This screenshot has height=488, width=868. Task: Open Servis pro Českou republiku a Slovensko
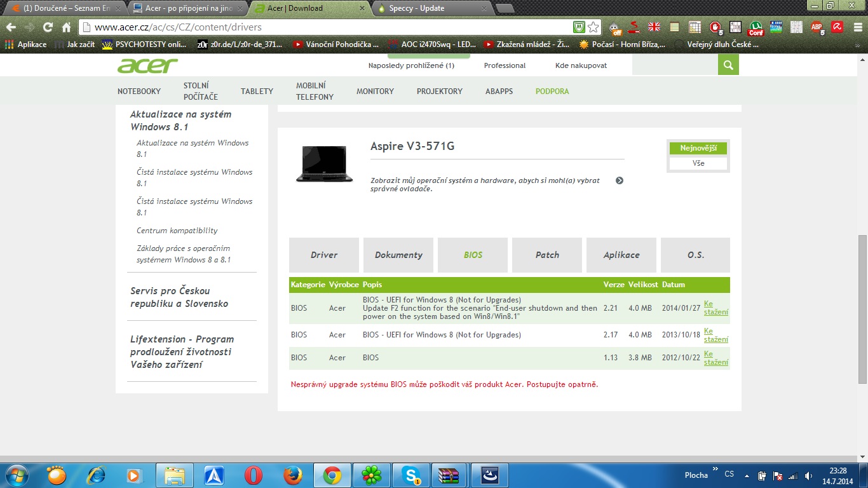pos(179,297)
